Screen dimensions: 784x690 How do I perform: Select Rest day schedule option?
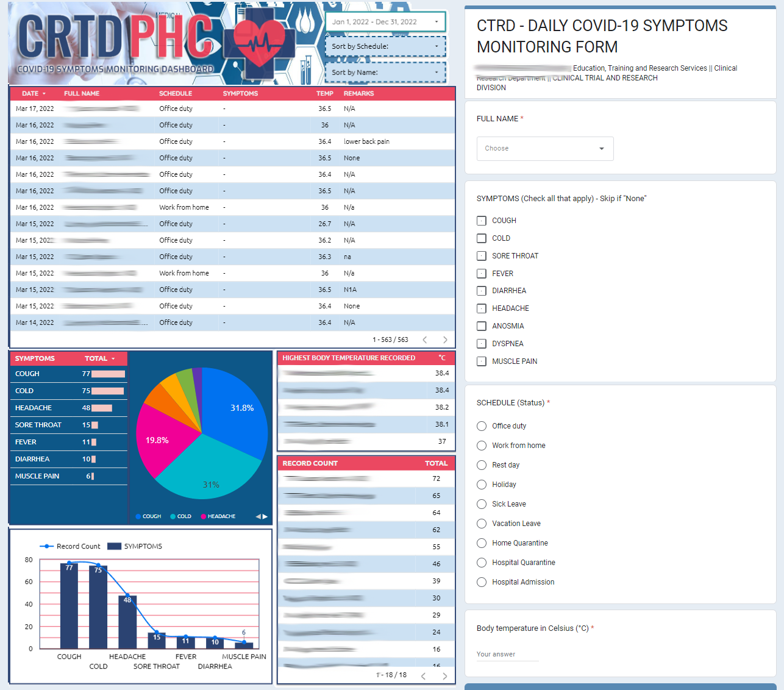[x=482, y=465]
